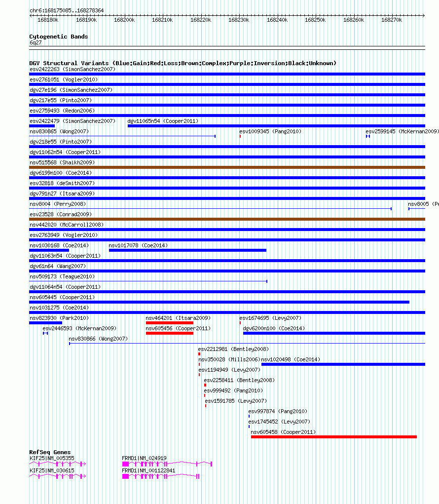Select dgv791n27 (Itsara2009) label
Image resolution: width=439 pixels, height=504 pixels.
(62, 194)
